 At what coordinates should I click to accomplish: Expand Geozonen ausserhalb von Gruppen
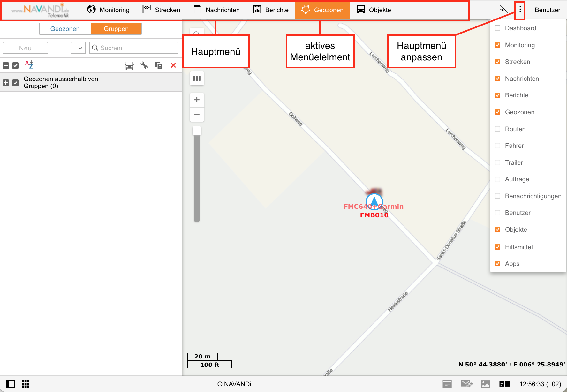pos(6,83)
